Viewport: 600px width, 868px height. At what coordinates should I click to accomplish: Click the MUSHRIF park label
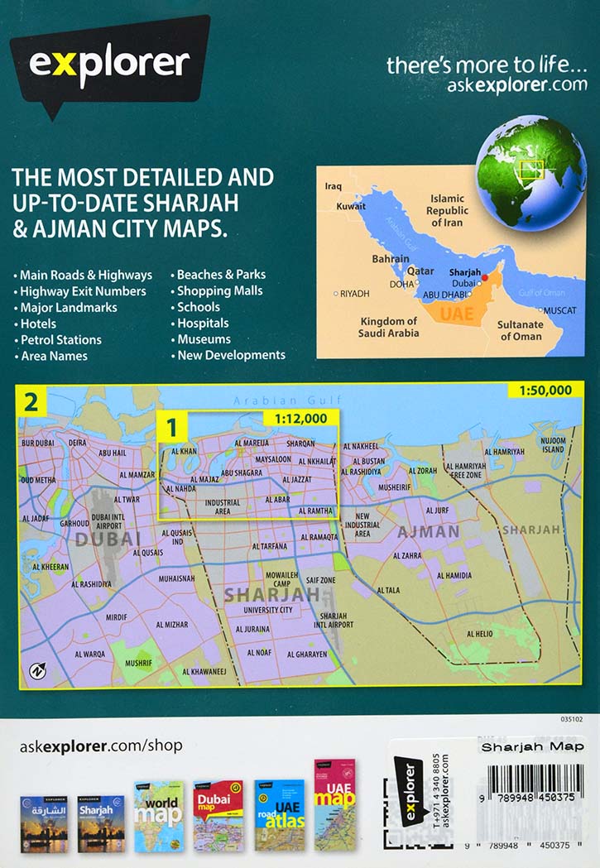tap(138, 663)
